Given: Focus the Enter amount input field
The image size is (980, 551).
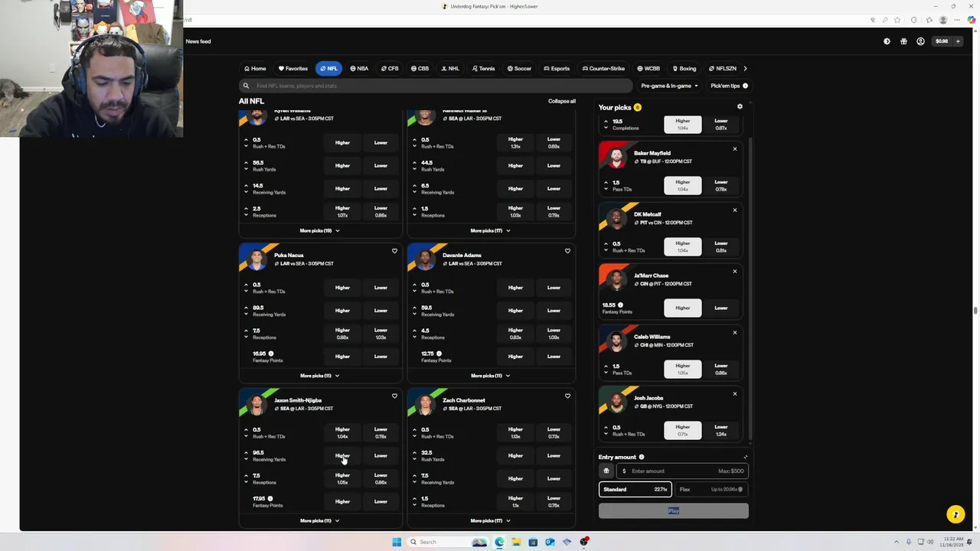Looking at the screenshot, I should click(x=684, y=471).
